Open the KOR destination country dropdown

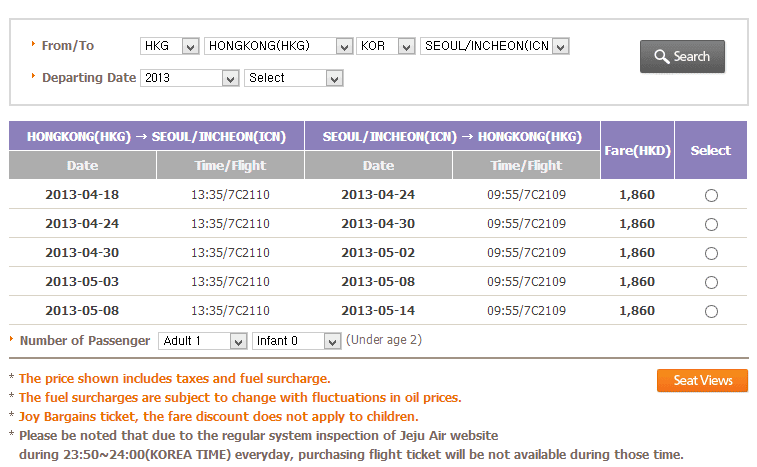click(x=385, y=46)
